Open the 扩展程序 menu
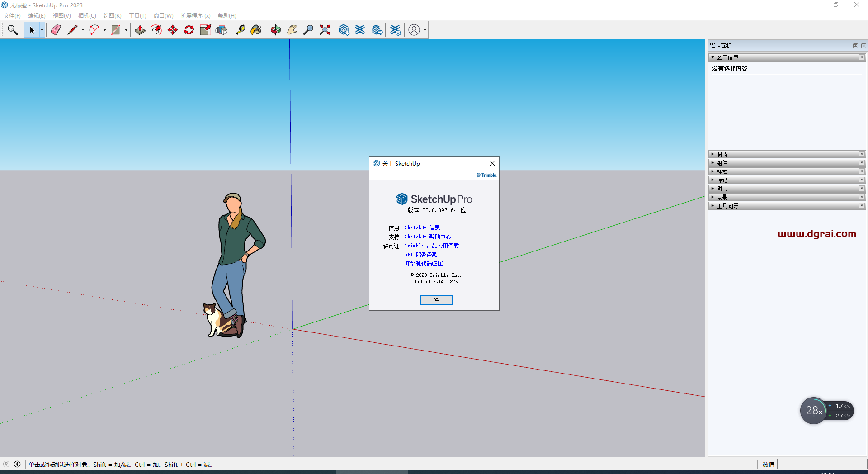 195,15
